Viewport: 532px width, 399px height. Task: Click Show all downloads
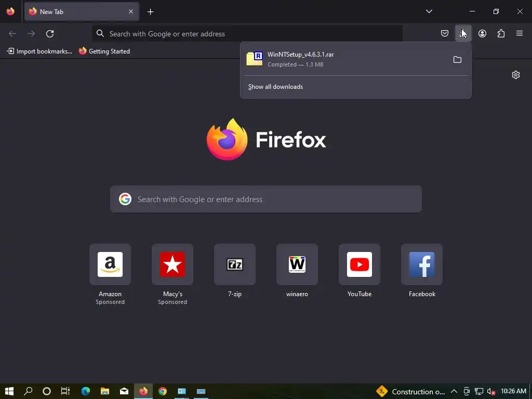point(275,87)
